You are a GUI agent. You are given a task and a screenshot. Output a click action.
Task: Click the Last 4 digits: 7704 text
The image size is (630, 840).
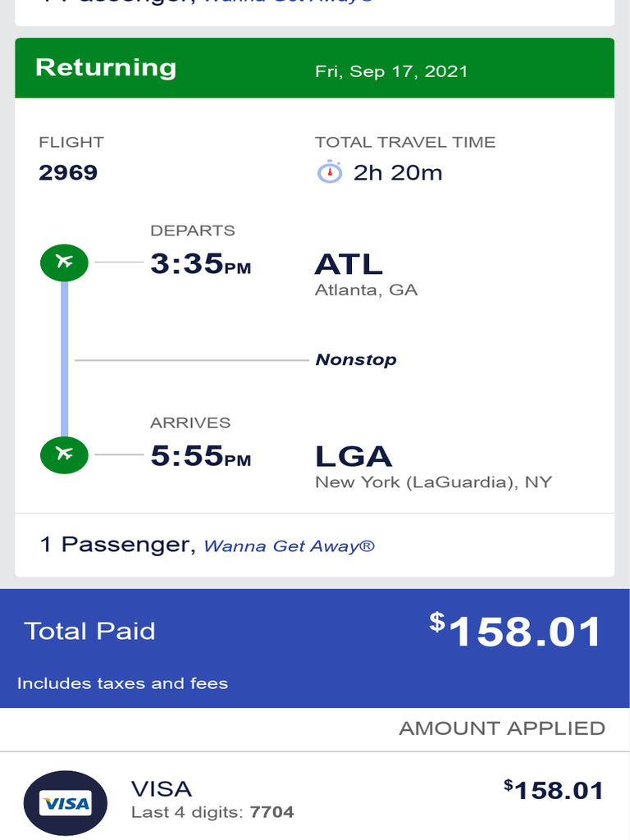(x=212, y=813)
